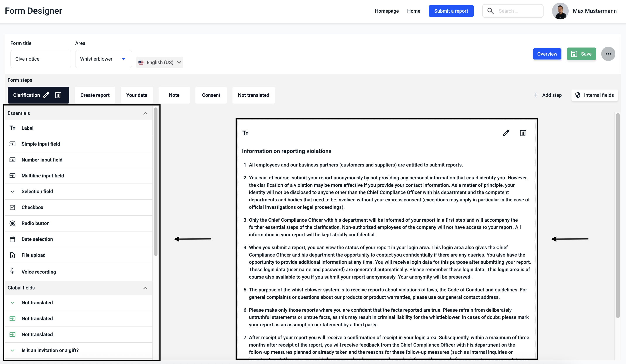Viewport: 626px width, 364px height.
Task: Open the three-dots more options button
Action: (608, 54)
